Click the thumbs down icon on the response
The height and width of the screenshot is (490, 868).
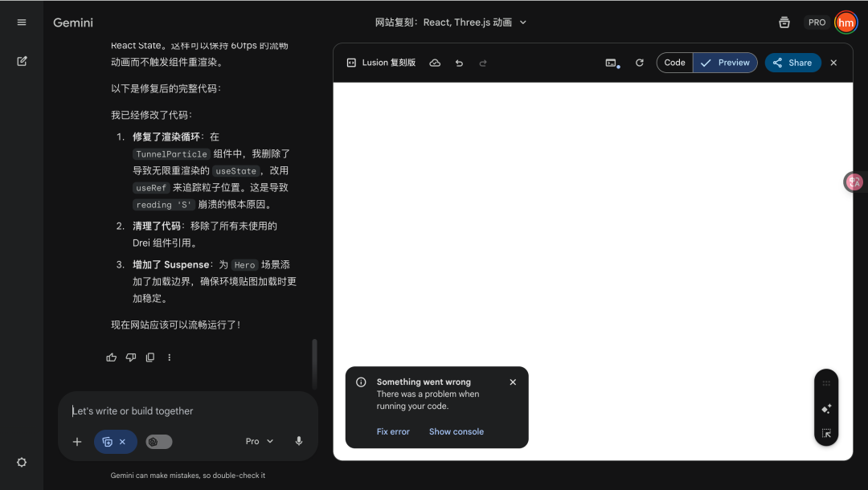130,357
